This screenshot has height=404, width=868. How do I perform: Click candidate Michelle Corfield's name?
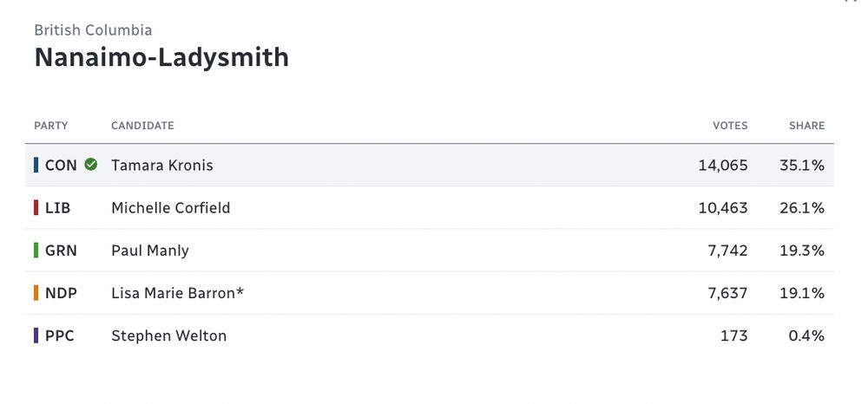(171, 208)
